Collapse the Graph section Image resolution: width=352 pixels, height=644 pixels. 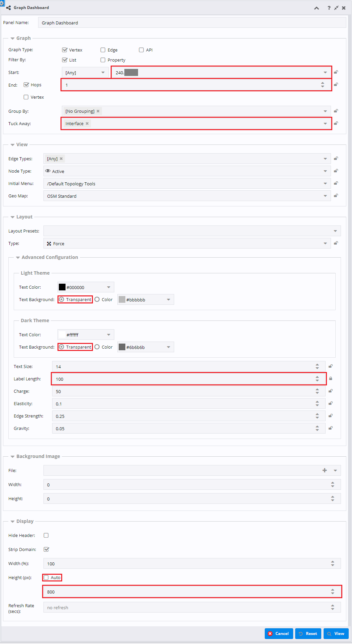12,38
